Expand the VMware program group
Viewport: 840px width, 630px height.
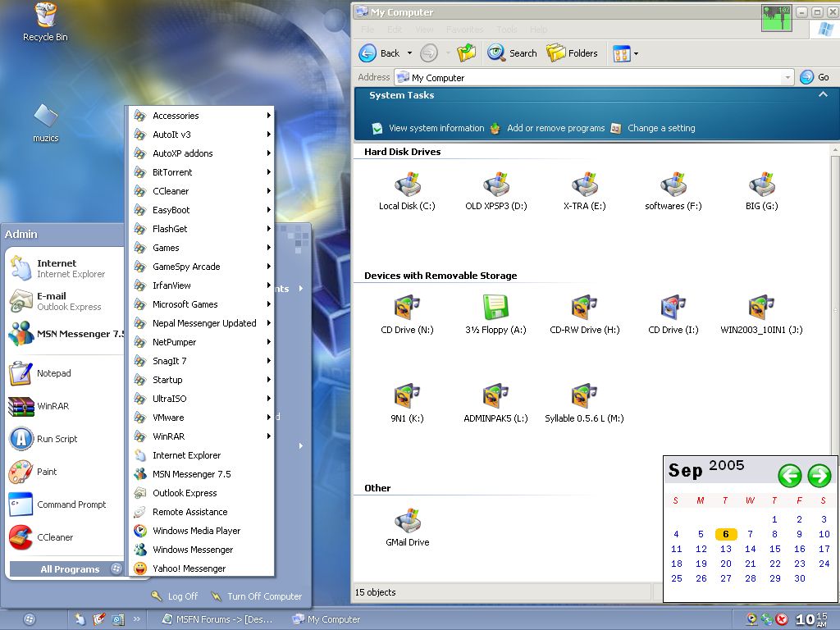[x=202, y=418]
